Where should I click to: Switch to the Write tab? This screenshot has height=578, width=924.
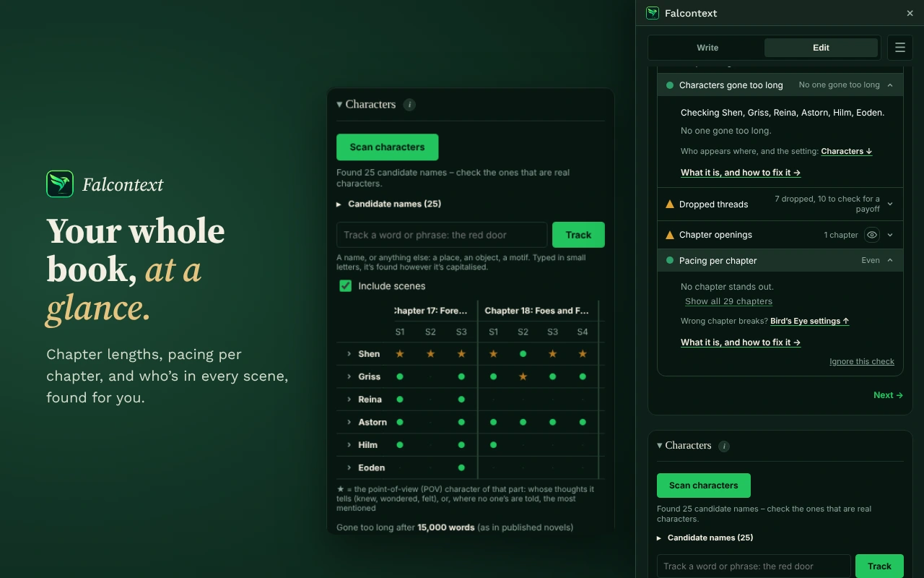pyautogui.click(x=707, y=48)
